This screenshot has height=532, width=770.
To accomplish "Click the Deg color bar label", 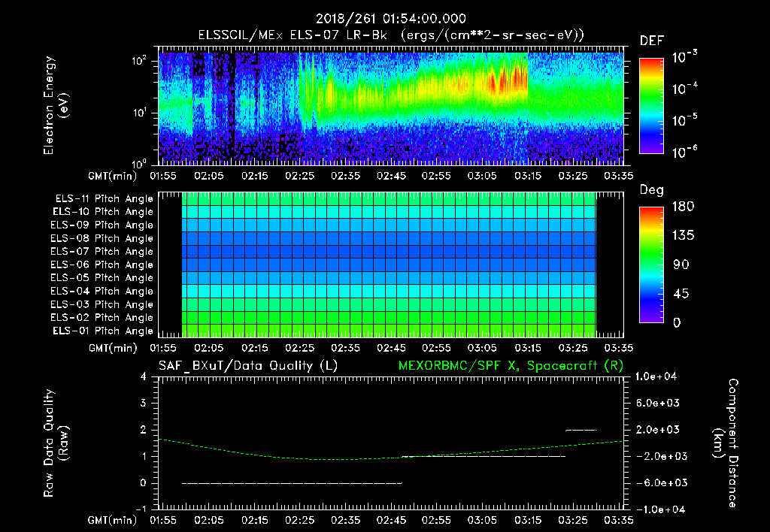I will click(652, 190).
